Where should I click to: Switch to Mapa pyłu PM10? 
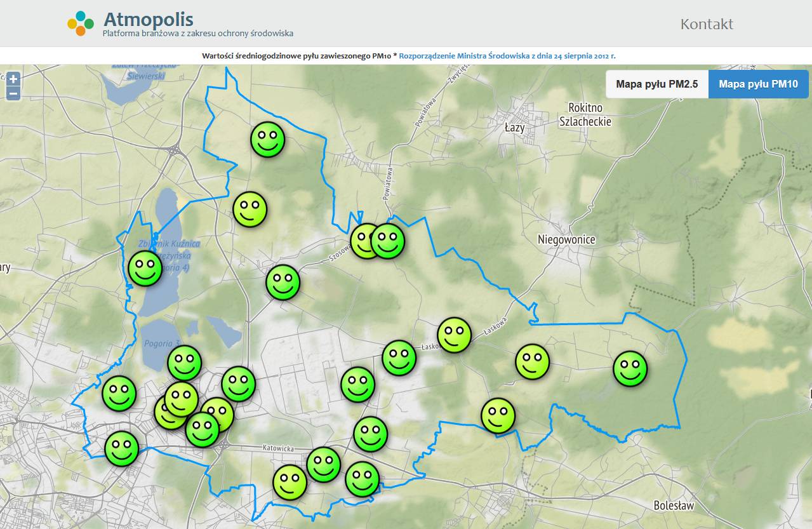[758, 84]
